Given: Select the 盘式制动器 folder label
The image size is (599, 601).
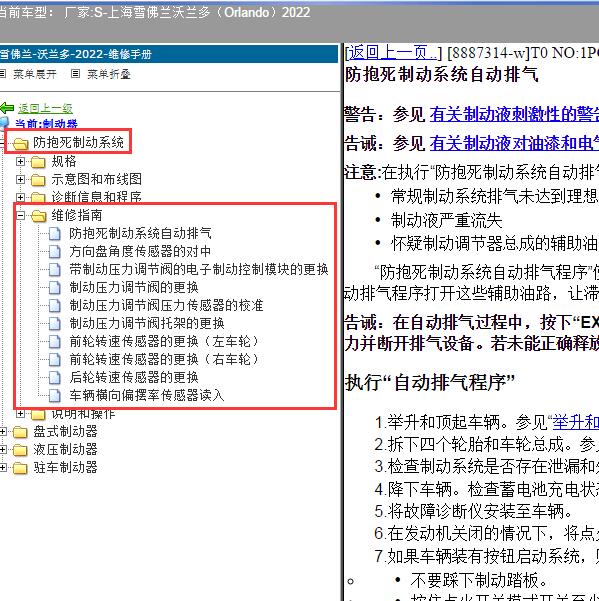Looking at the screenshot, I should click(x=66, y=432).
